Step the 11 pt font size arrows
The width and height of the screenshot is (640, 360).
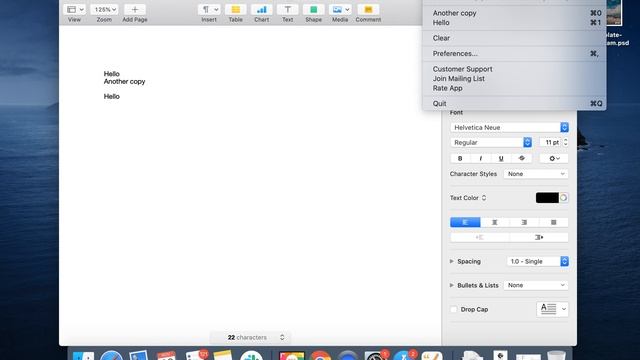(566, 142)
